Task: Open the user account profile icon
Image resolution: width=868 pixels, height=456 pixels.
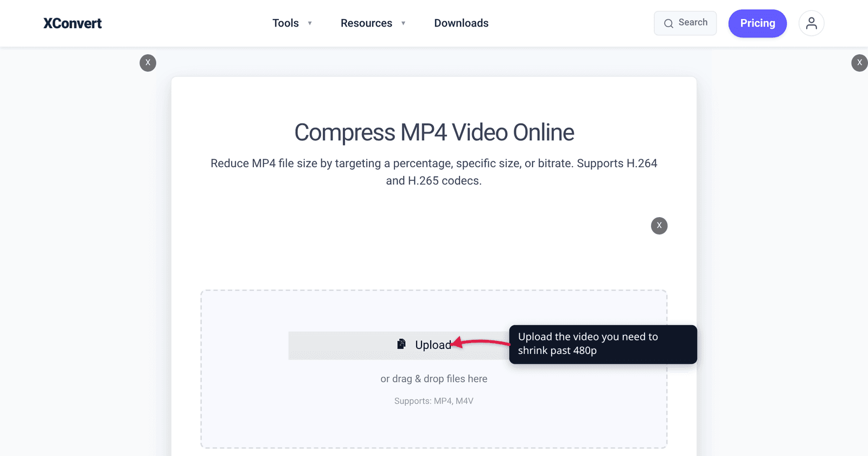Action: [812, 23]
